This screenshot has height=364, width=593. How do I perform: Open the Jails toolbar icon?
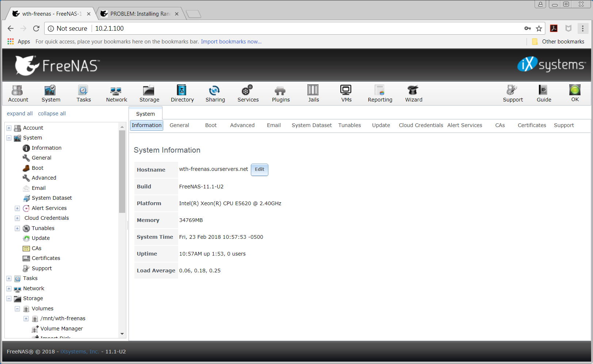click(313, 93)
